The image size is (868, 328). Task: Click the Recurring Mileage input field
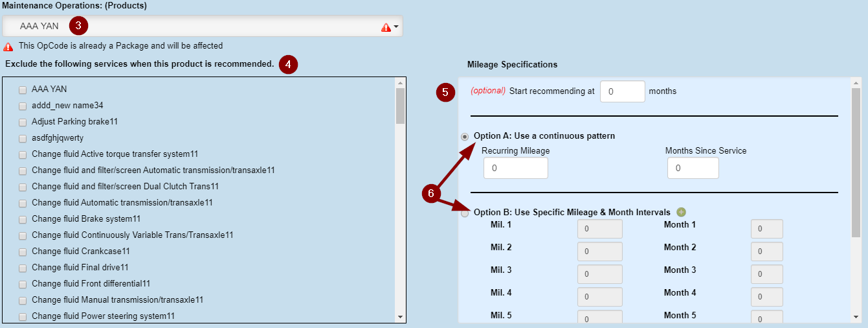pyautogui.click(x=515, y=168)
